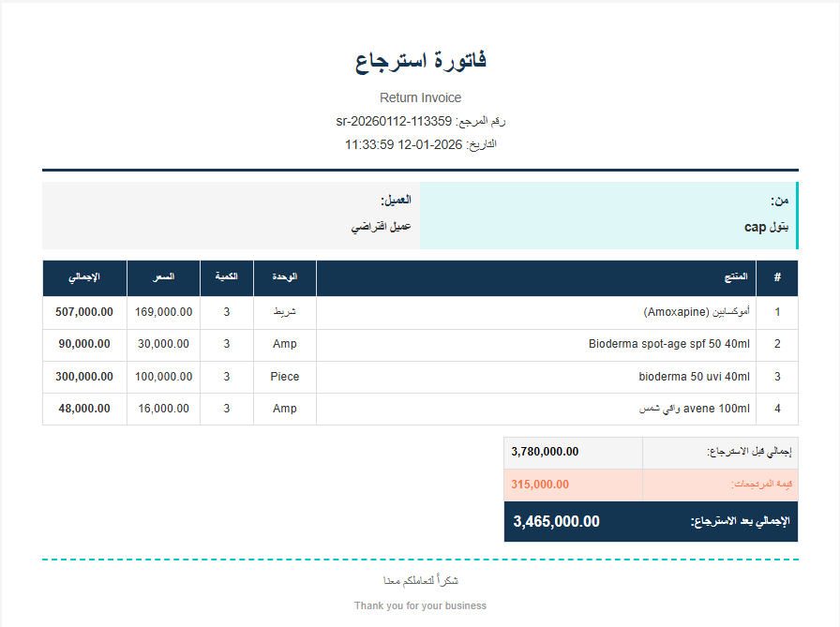Click the unit شريط cell
The width and height of the screenshot is (840, 627).
pos(284,312)
